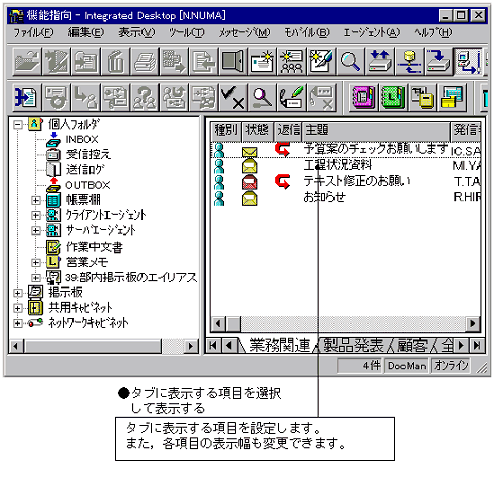The height and width of the screenshot is (477, 494).
Task: Sort by 主題 column header
Action: click(x=376, y=130)
